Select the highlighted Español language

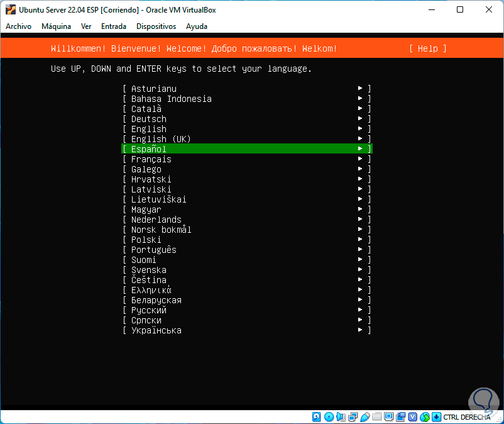pyautogui.click(x=247, y=148)
